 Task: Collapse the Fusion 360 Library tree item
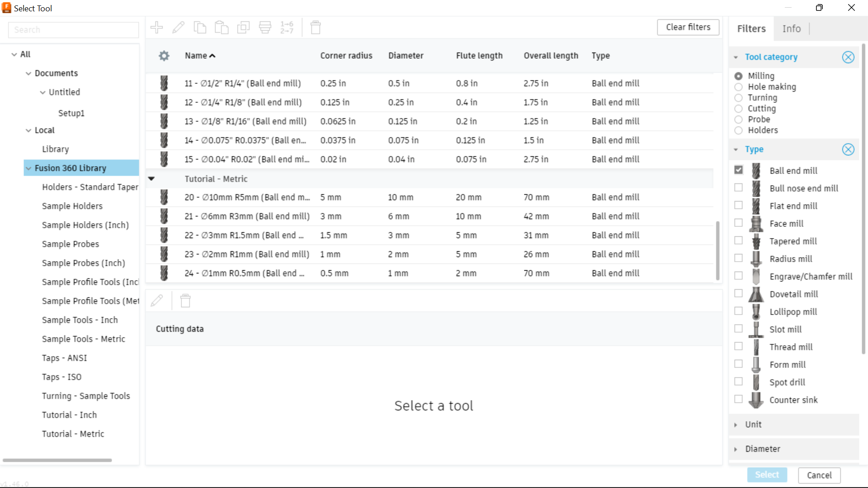click(28, 168)
